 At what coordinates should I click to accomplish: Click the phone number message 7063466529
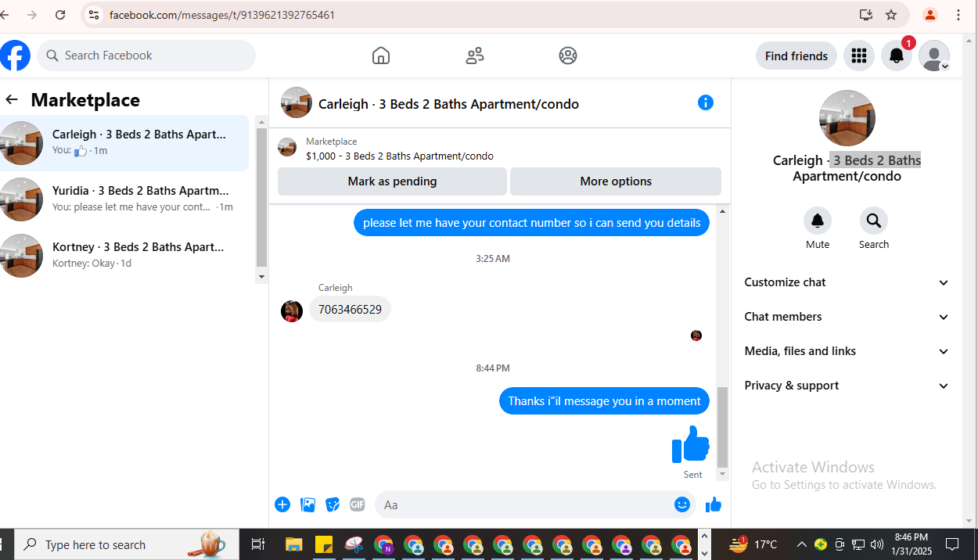[x=350, y=310]
